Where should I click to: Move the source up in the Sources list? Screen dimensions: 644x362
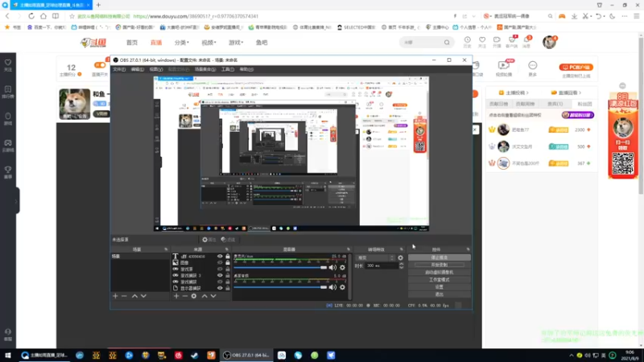coord(204,296)
